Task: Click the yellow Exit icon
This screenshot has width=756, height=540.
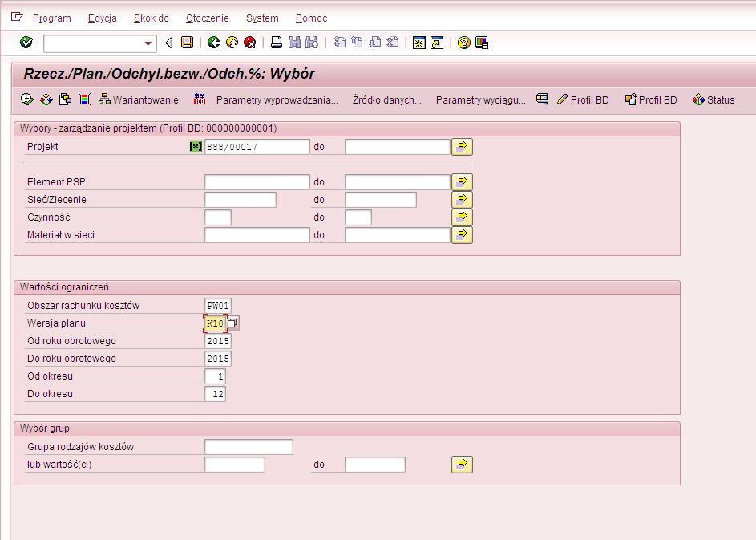Action: pyautogui.click(x=232, y=43)
